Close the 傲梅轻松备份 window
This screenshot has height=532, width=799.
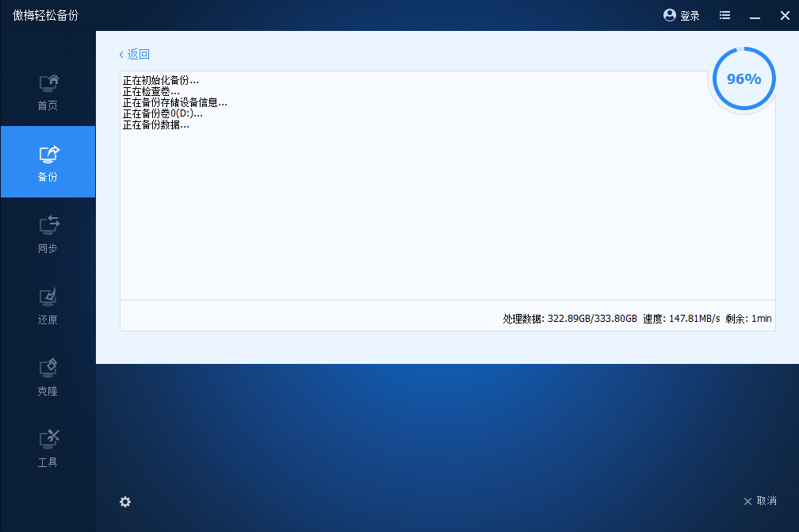[x=784, y=15]
